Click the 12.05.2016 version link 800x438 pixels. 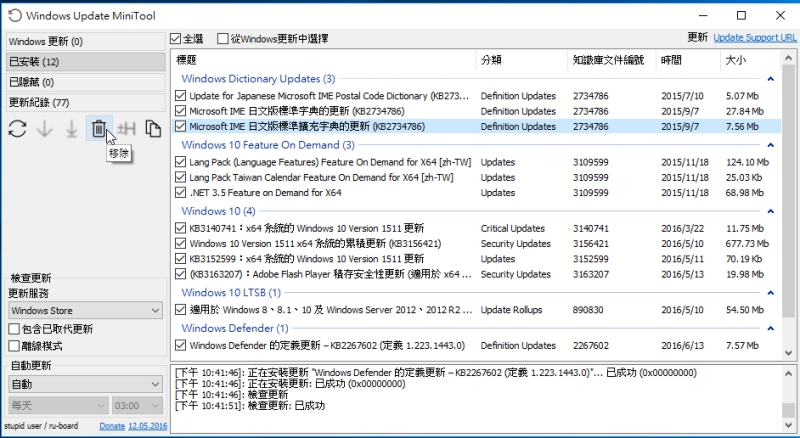148,426
